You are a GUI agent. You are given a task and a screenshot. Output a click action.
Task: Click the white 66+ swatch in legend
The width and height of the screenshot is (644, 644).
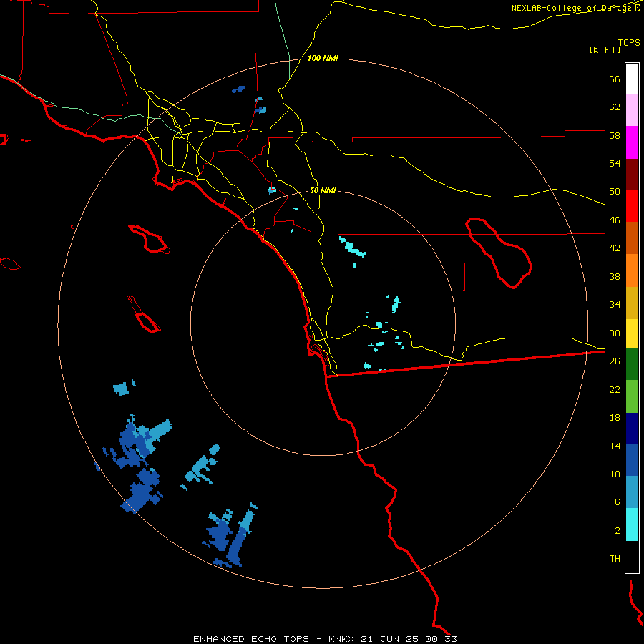(632, 79)
